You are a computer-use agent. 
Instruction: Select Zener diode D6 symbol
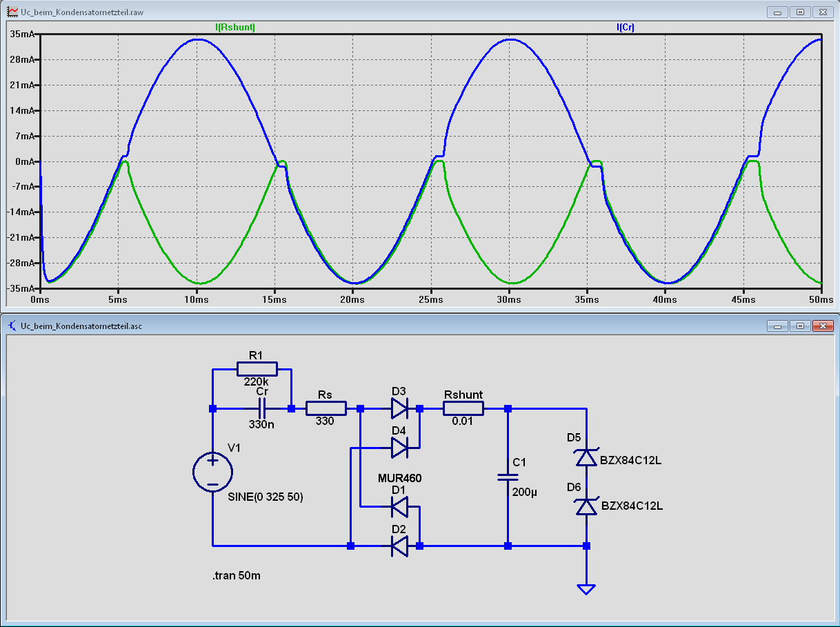click(586, 506)
